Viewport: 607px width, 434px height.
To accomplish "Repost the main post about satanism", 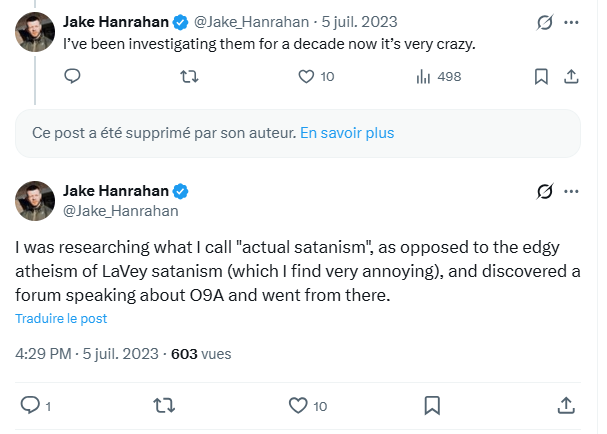I will pyautogui.click(x=165, y=405).
